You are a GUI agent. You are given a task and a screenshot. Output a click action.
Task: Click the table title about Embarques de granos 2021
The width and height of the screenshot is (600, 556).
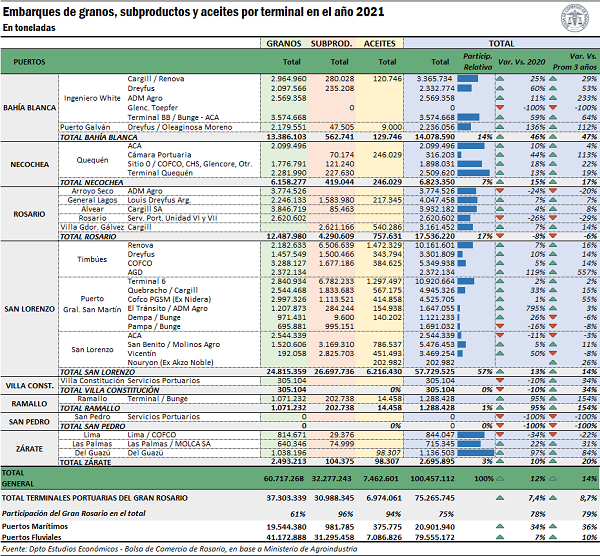click(193, 12)
